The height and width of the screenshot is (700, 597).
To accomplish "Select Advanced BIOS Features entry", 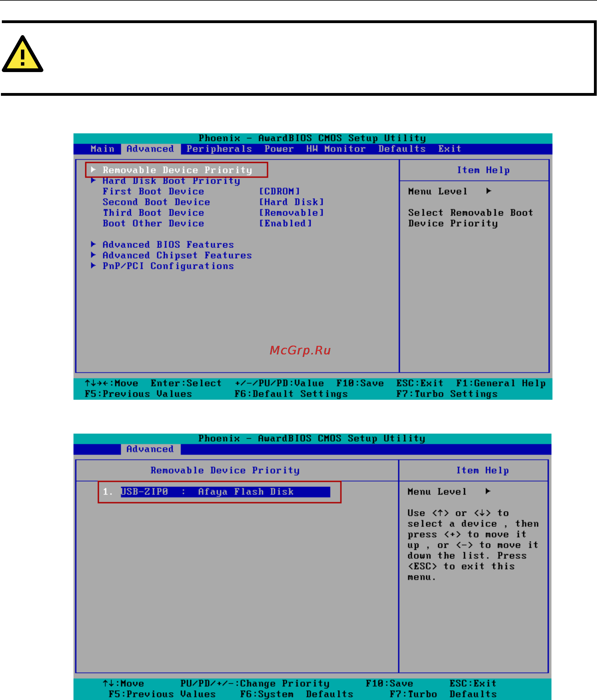I will (168, 244).
